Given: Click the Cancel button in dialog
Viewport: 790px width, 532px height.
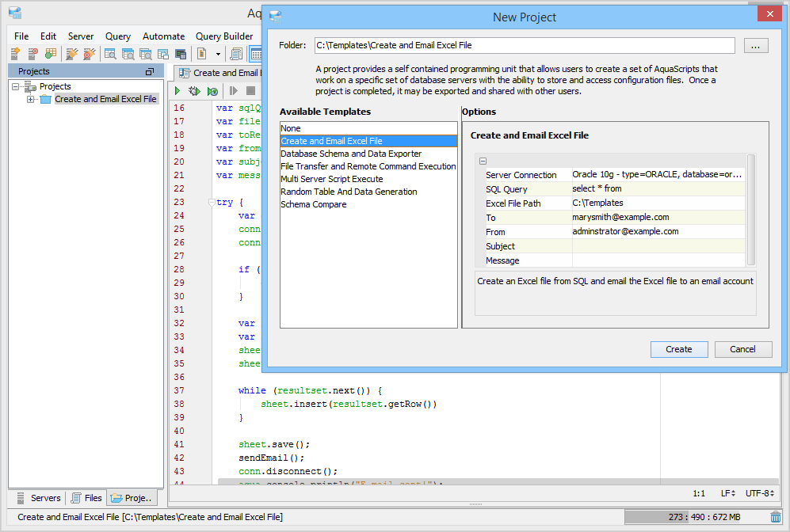Looking at the screenshot, I should [x=742, y=349].
